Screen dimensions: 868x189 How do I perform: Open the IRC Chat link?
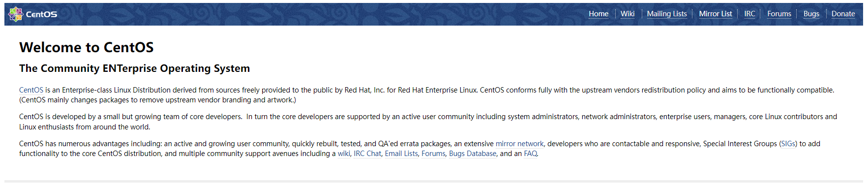tap(367, 154)
